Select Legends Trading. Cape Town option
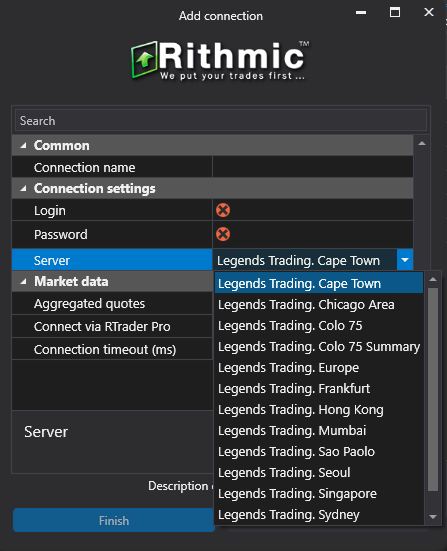 tap(319, 283)
